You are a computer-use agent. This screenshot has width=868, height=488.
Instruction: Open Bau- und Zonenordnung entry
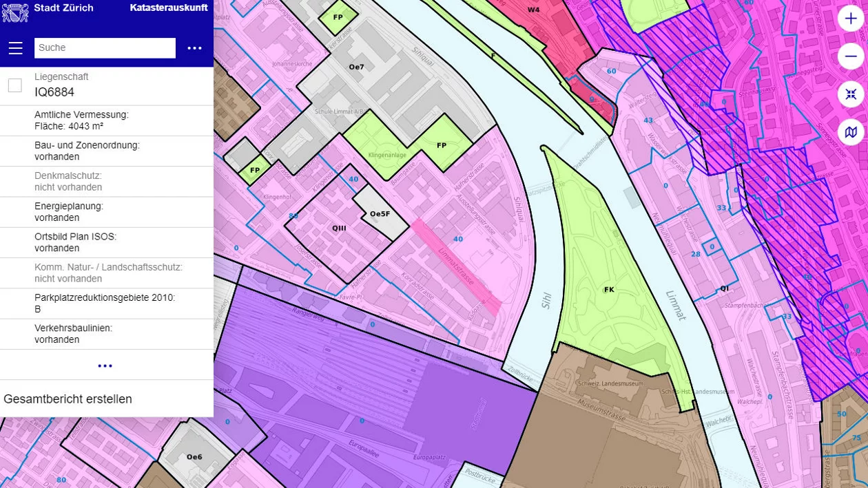(x=107, y=151)
